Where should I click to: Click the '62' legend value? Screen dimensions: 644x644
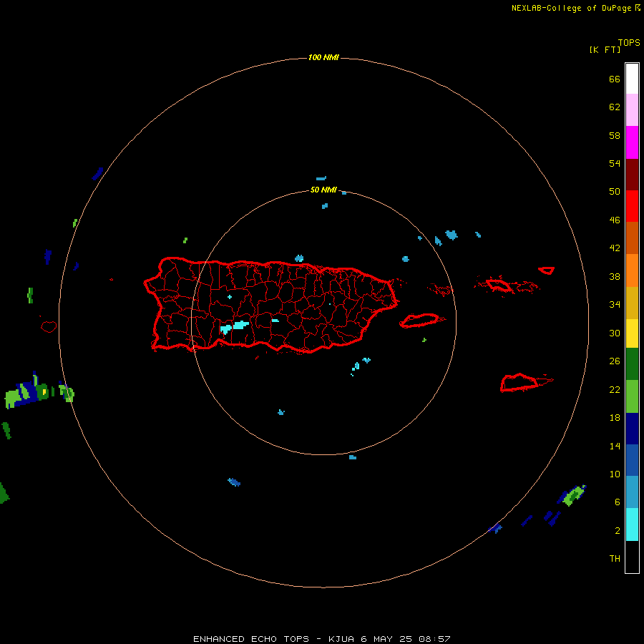tap(615, 107)
